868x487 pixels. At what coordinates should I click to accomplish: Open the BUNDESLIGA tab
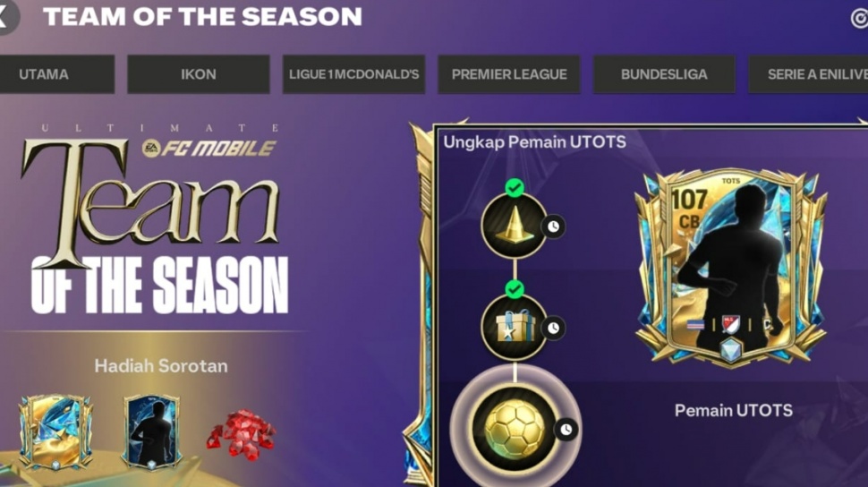[664, 74]
